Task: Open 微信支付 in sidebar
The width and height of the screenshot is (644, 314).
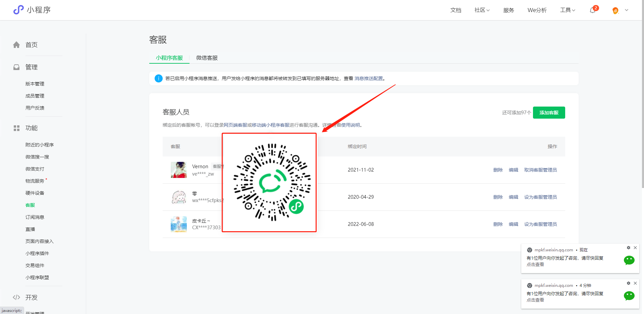Action: 35,169
